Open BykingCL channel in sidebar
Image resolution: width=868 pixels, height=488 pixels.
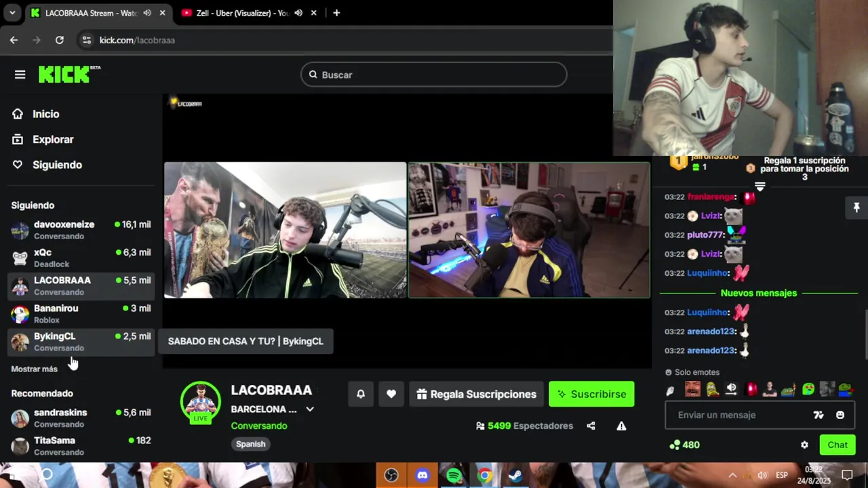81,342
